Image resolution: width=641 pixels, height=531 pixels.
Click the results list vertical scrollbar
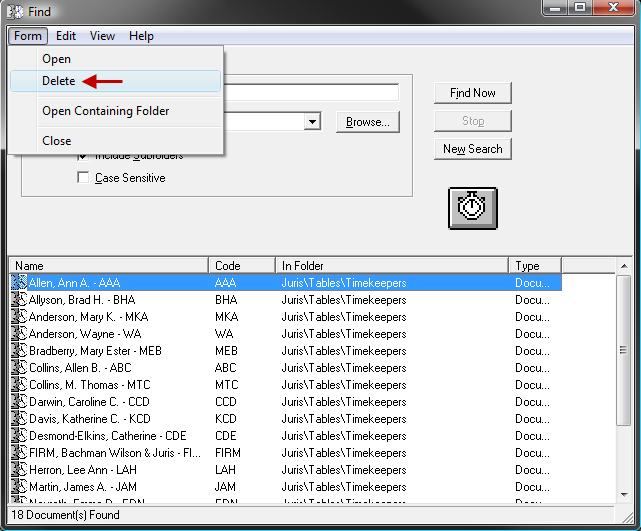[624, 380]
